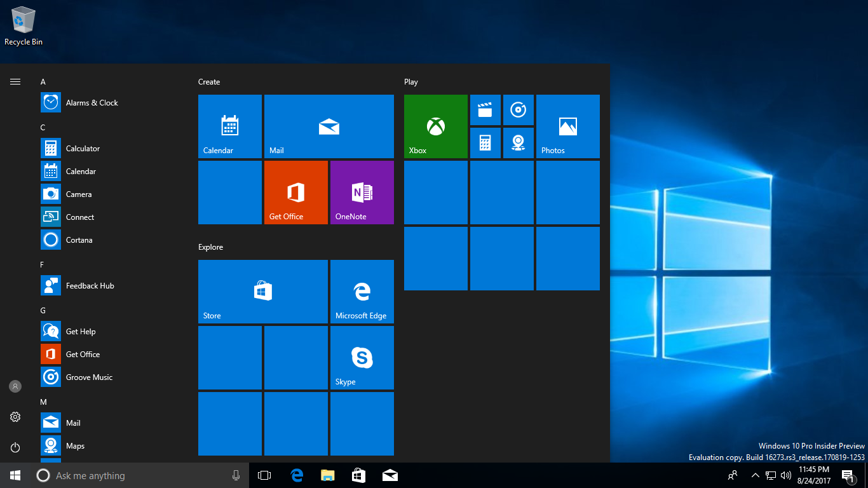The width and height of the screenshot is (868, 488).
Task: Open the Photos tile
Action: [568, 126]
